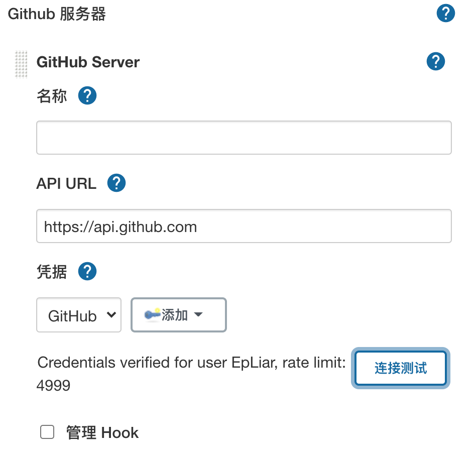Open the GitHub credentials dropdown

coord(79,315)
